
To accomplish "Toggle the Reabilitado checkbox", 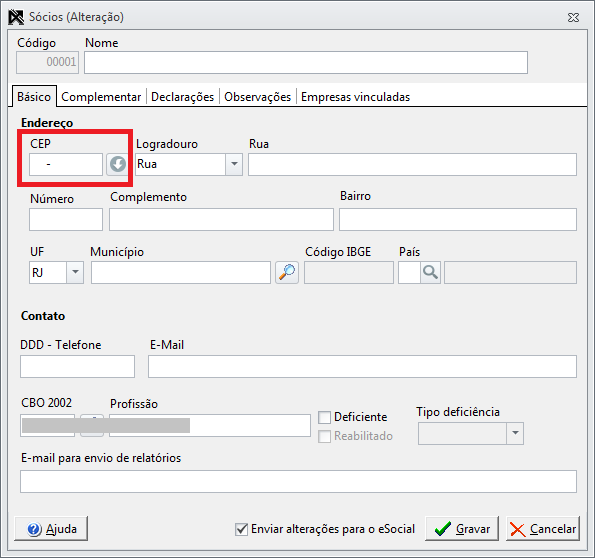I will 324,436.
